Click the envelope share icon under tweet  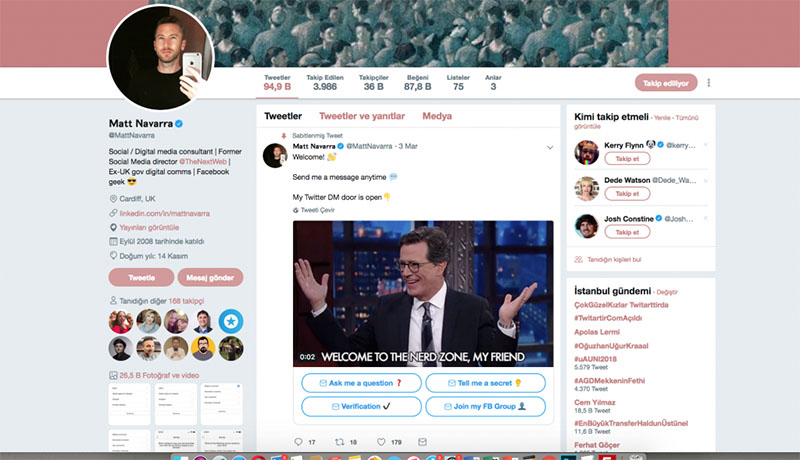tap(422, 442)
